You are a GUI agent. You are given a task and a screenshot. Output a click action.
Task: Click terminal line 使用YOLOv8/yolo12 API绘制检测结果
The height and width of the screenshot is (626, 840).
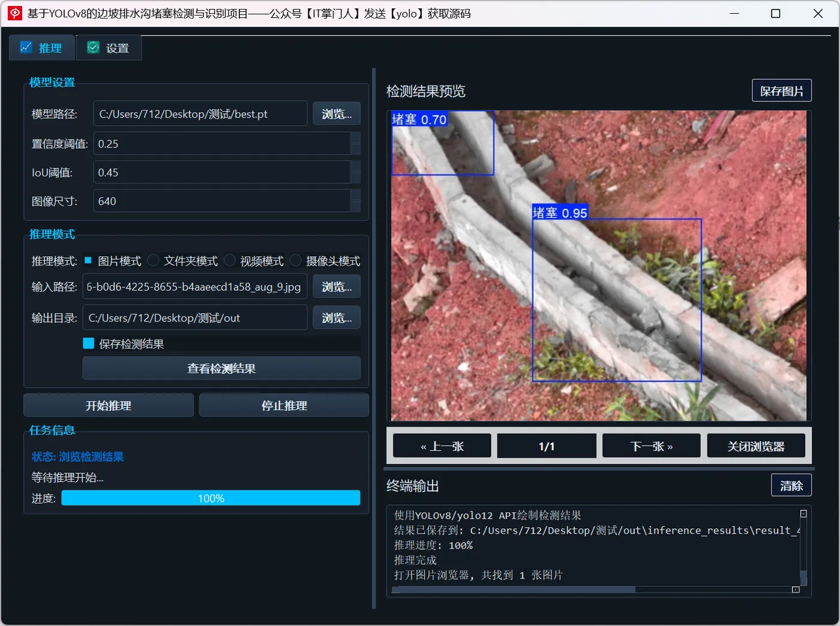(x=487, y=515)
